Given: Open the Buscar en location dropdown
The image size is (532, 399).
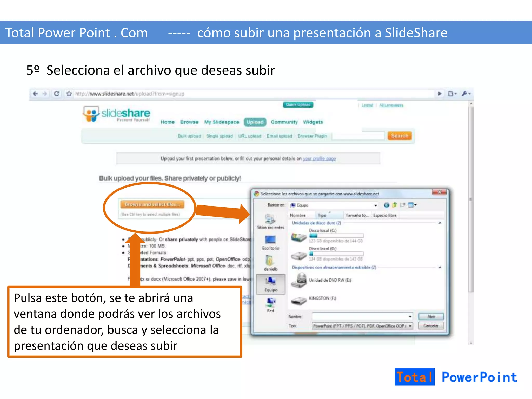Looking at the screenshot, I should [x=376, y=205].
